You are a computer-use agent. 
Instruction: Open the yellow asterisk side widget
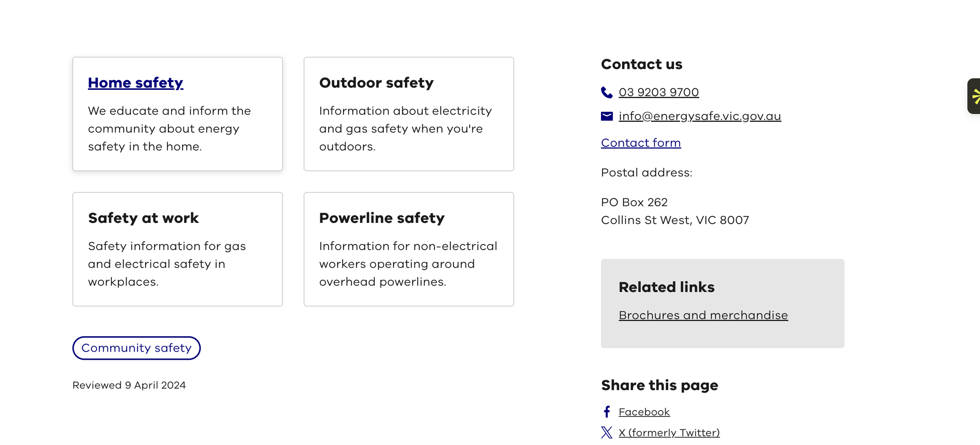click(974, 96)
